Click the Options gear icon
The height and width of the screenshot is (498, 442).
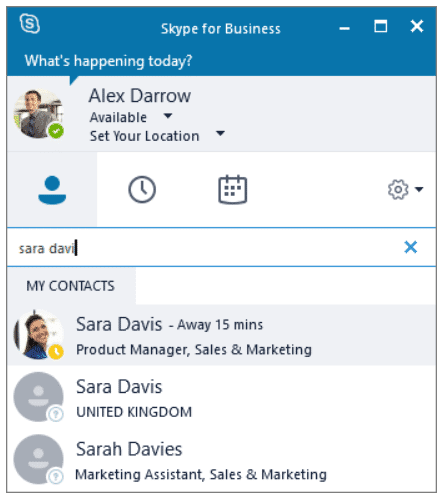click(x=398, y=190)
